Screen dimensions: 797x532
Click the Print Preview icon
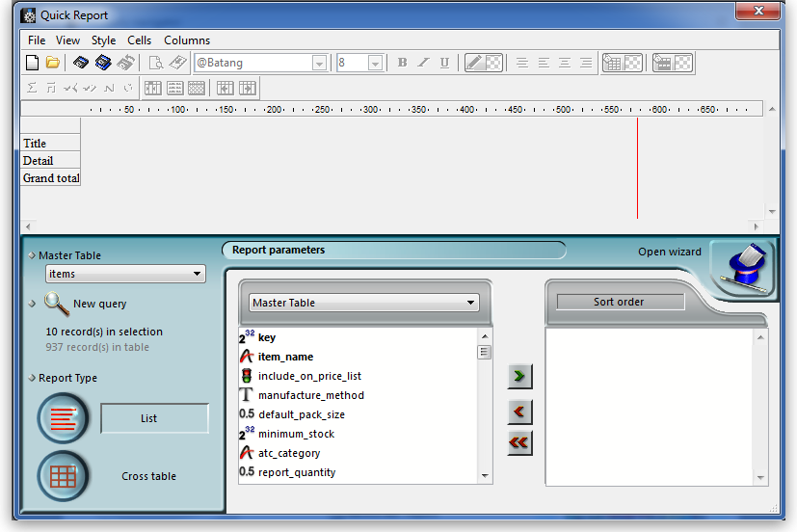tap(156, 63)
